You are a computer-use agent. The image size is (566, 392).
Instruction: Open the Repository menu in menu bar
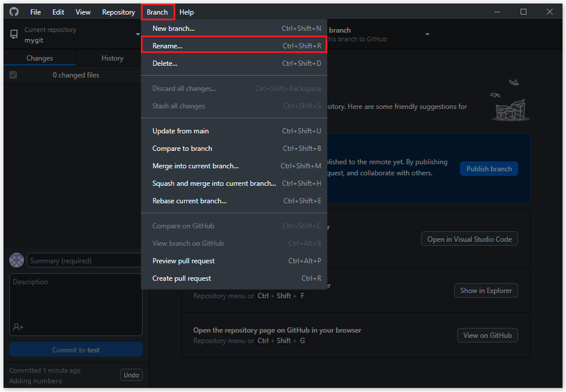pyautogui.click(x=118, y=12)
